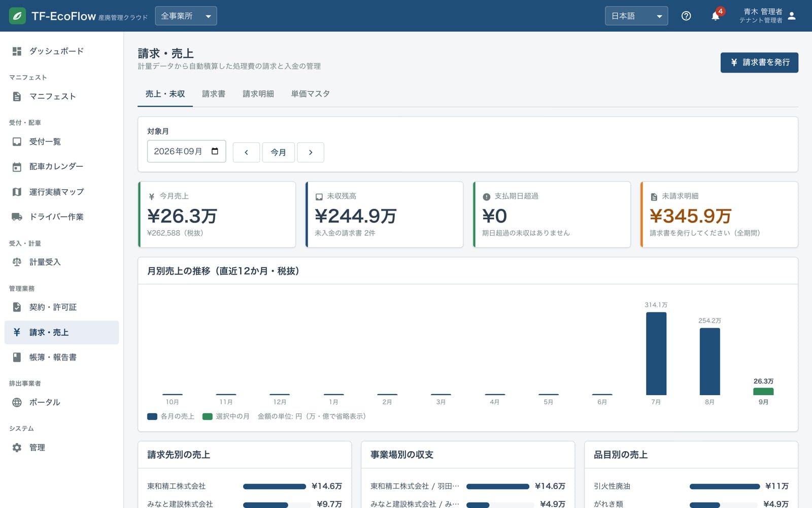Viewport: 812px width, 508px height.
Task: Click 未入金の請求書 2件 text
Action: coord(345,233)
